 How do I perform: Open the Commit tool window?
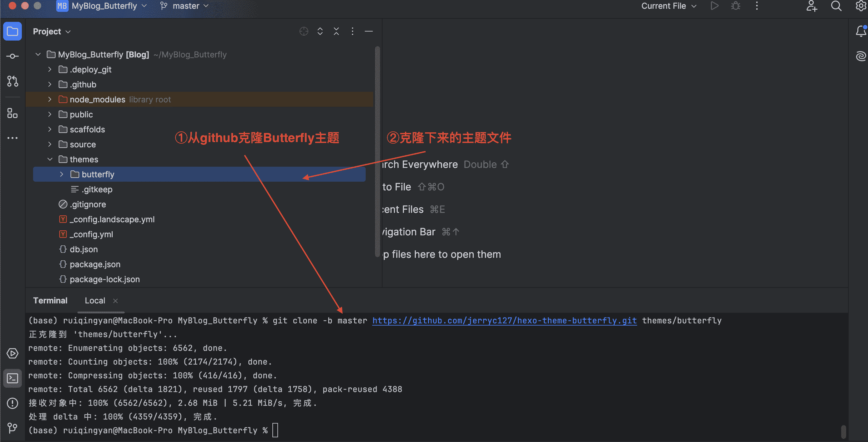click(x=12, y=56)
